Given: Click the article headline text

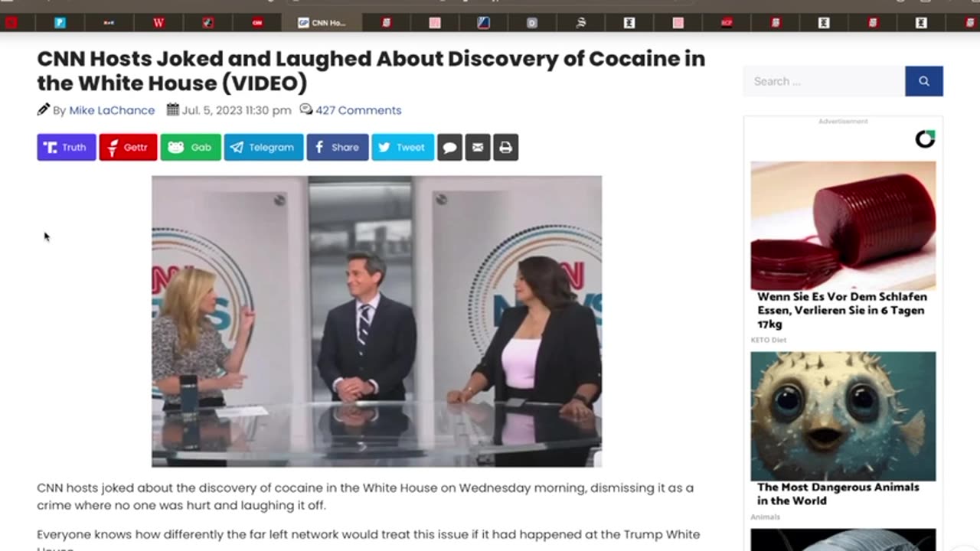Looking at the screenshot, I should click(x=371, y=70).
